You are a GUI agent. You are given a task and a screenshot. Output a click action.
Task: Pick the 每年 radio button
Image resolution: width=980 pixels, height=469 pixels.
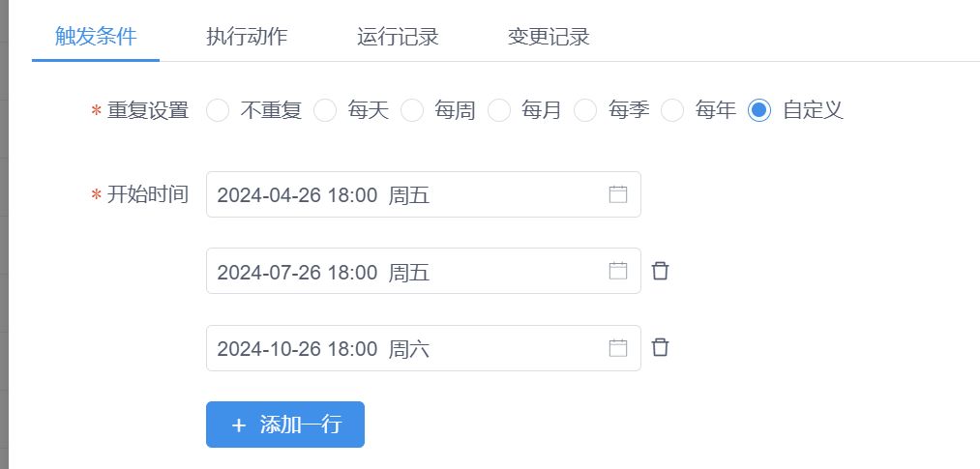click(672, 110)
